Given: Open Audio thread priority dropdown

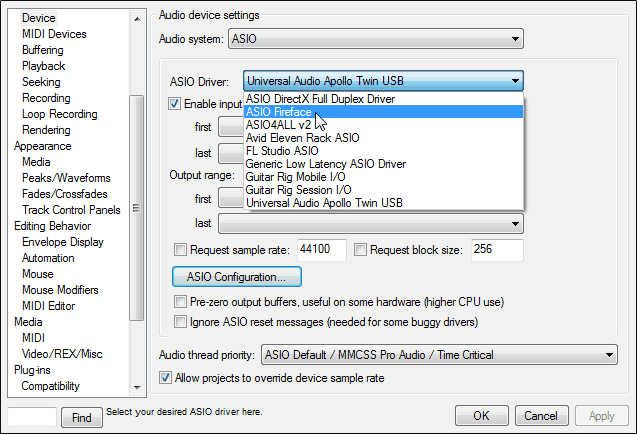Looking at the screenshot, I should (x=440, y=355).
